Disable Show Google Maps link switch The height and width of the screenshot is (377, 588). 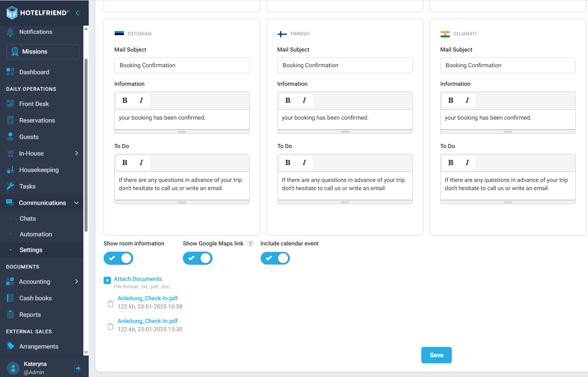198,258
